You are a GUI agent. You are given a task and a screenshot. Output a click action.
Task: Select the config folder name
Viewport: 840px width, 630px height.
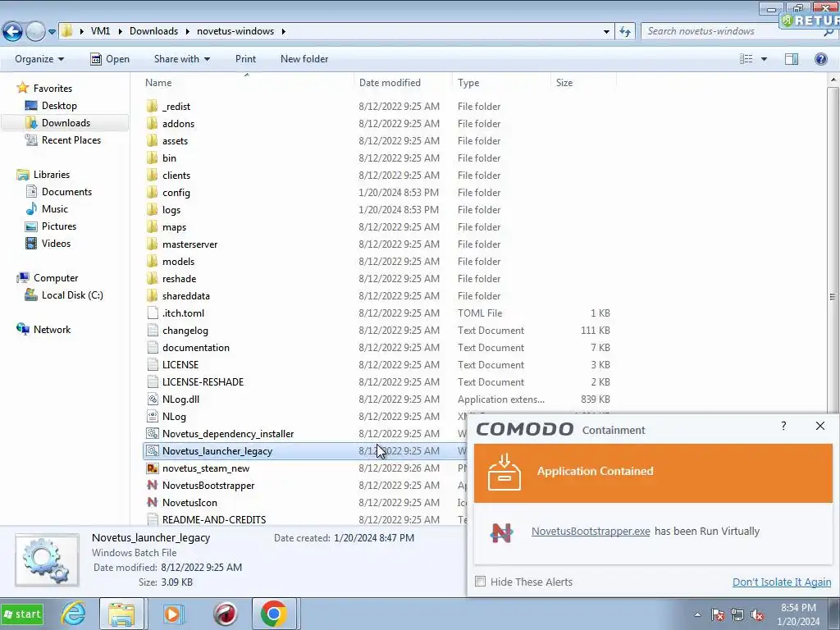point(176,193)
